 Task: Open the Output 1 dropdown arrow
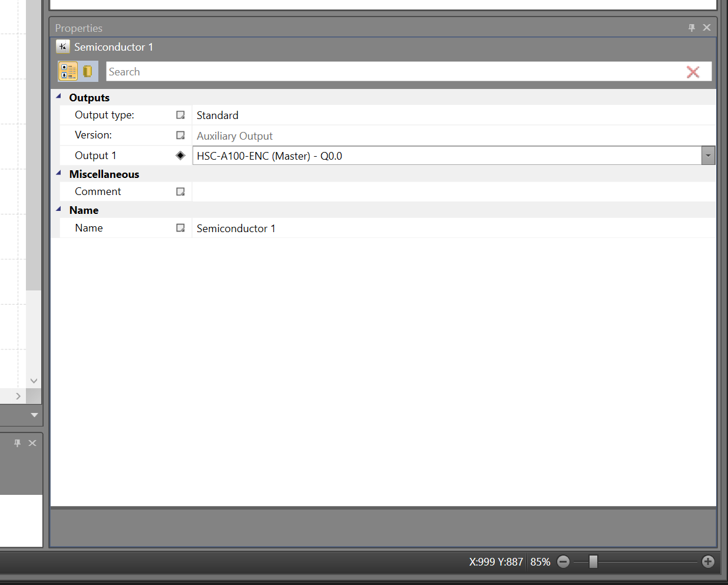708,156
